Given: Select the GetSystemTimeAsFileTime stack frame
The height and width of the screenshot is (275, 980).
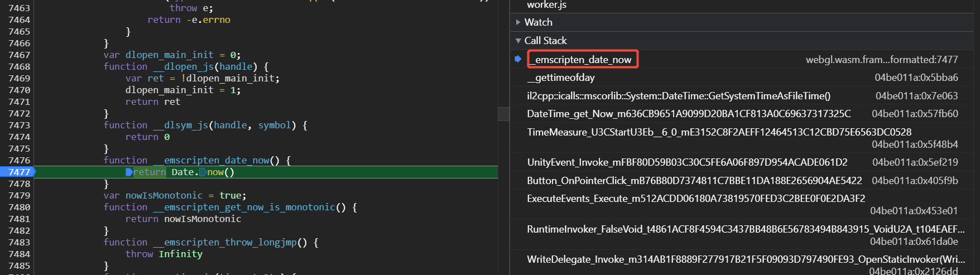Looking at the screenshot, I should point(679,96).
